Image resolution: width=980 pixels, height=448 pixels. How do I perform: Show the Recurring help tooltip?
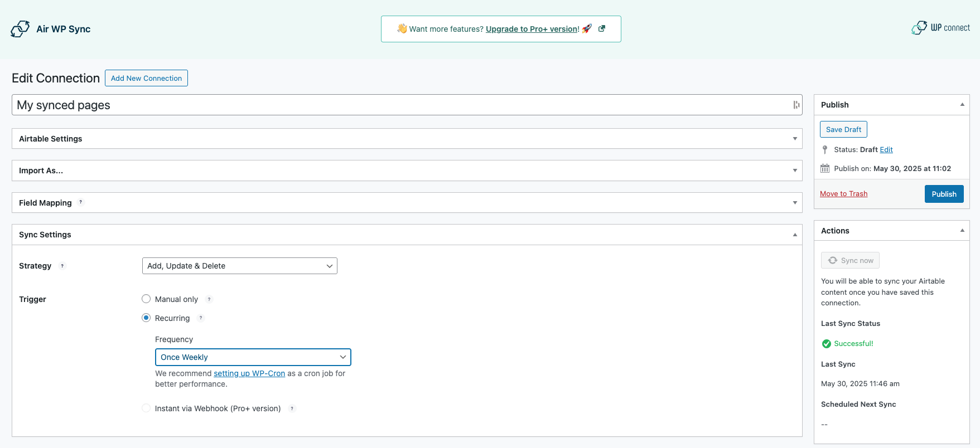201,318
